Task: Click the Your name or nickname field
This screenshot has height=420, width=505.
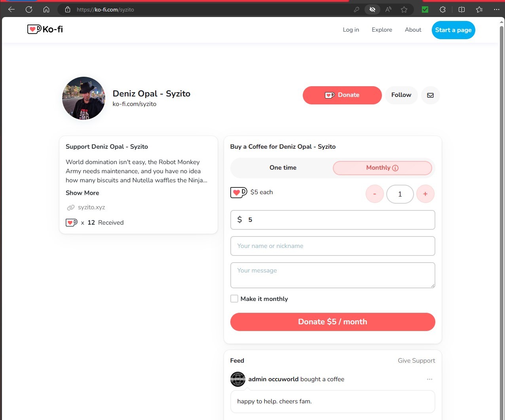Action: [332, 246]
